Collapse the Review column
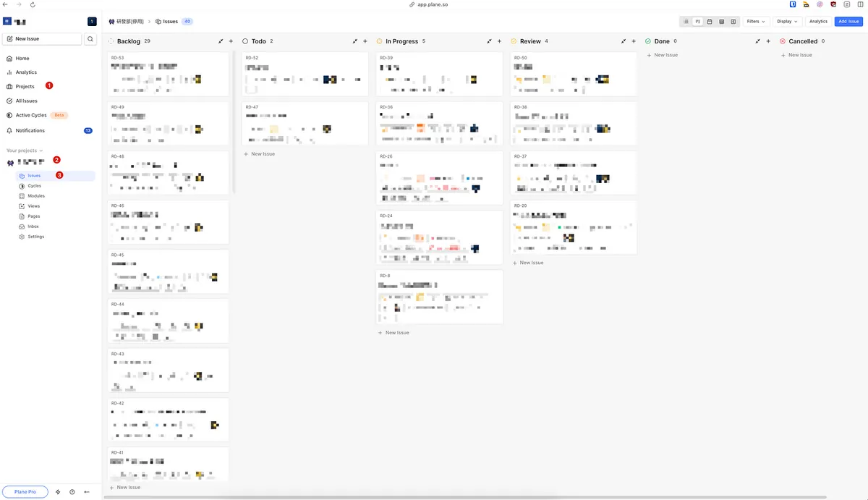The height and width of the screenshot is (500, 868). pyautogui.click(x=623, y=41)
